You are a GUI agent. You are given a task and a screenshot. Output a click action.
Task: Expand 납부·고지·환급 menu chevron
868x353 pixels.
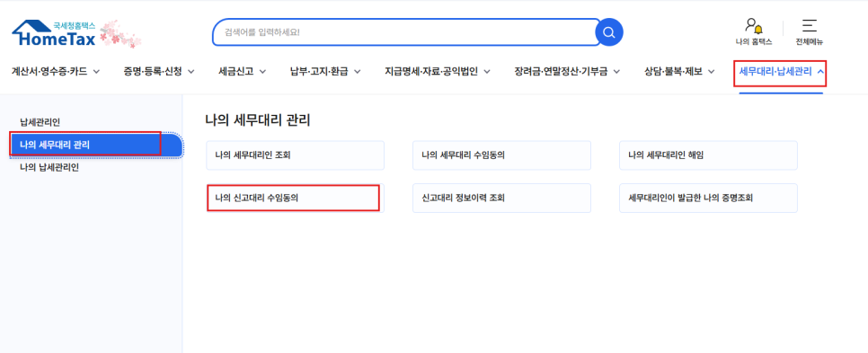(357, 71)
